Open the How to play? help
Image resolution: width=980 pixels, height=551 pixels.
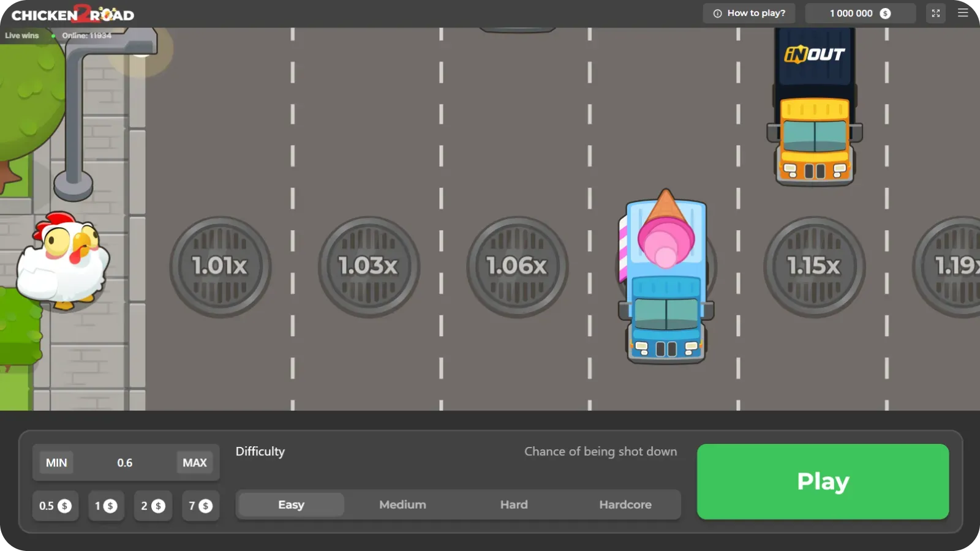click(x=749, y=13)
